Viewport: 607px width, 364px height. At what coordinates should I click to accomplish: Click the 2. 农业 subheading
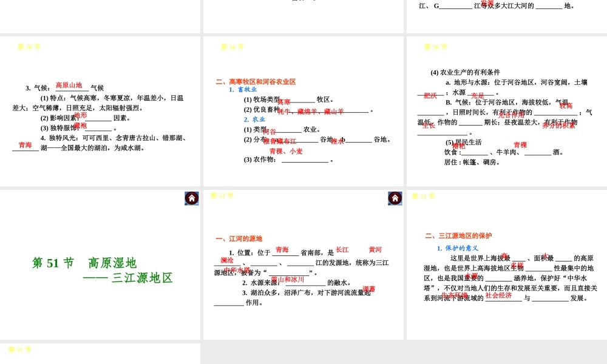coord(254,119)
